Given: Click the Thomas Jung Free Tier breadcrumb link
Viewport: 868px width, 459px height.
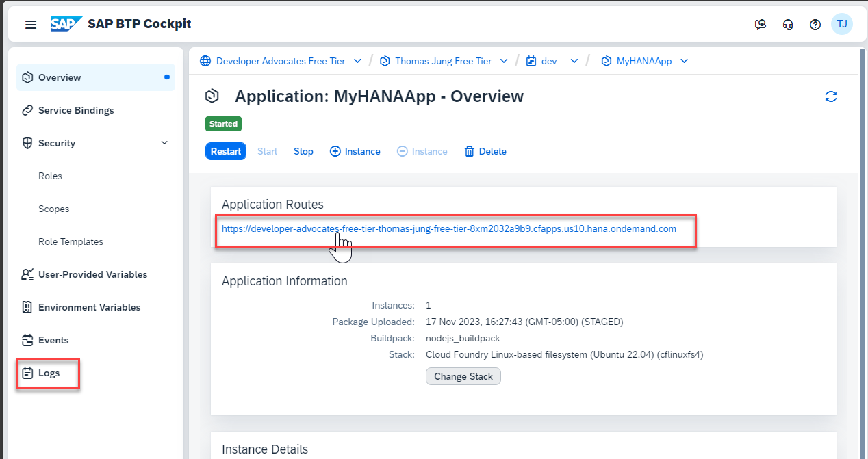Looking at the screenshot, I should pyautogui.click(x=444, y=61).
